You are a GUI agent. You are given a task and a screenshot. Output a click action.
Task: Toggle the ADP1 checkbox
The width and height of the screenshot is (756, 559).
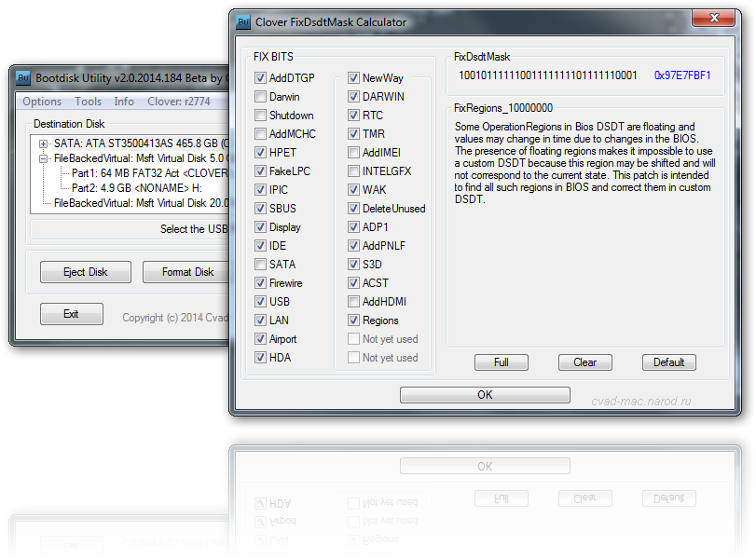pos(353,227)
